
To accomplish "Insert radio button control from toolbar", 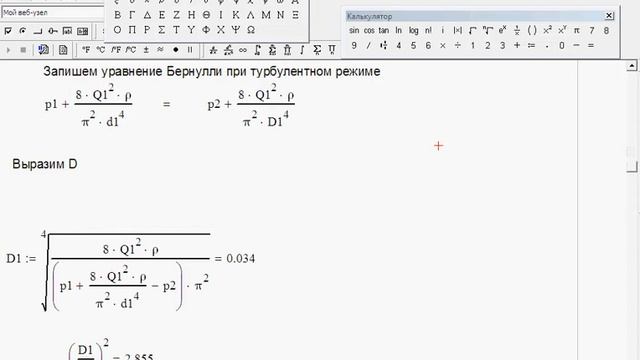I will pos(23,31).
